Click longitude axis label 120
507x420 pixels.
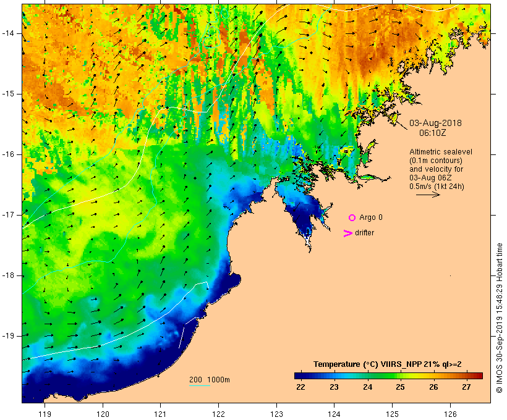coord(103,414)
